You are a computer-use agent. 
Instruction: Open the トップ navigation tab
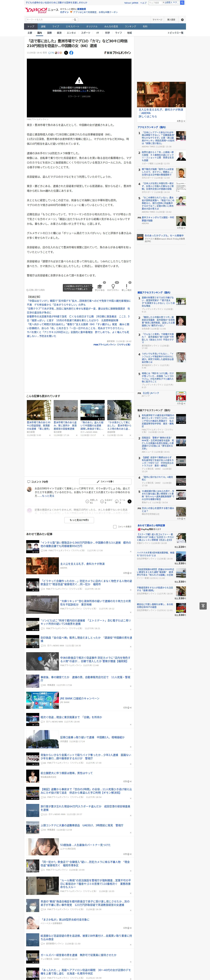31,27
